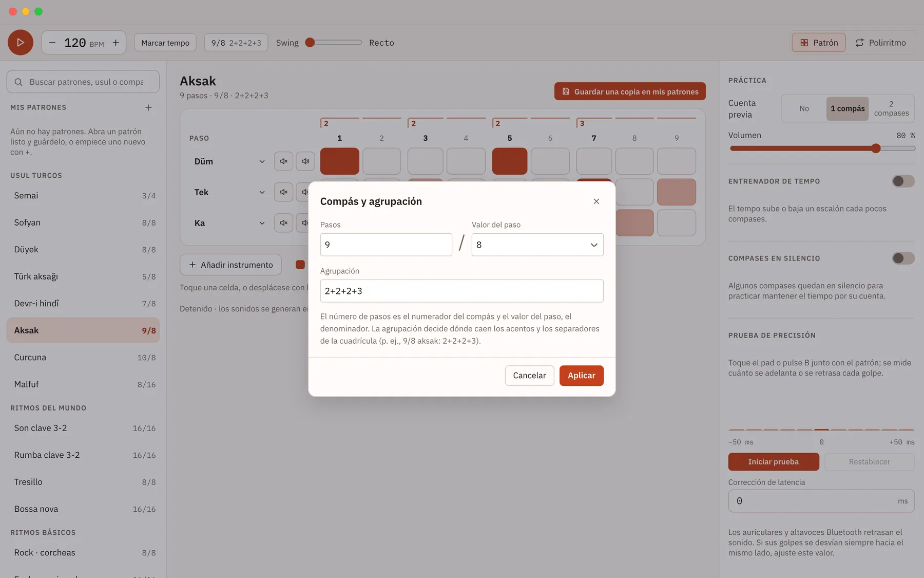
Task: Switch to the Polirritmo tab
Action: pyautogui.click(x=880, y=43)
